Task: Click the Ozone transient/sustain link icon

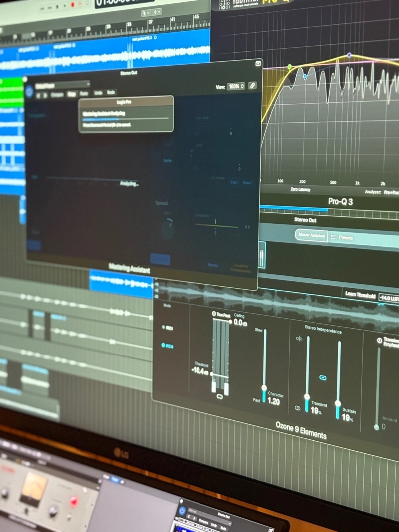Action: tap(323, 378)
